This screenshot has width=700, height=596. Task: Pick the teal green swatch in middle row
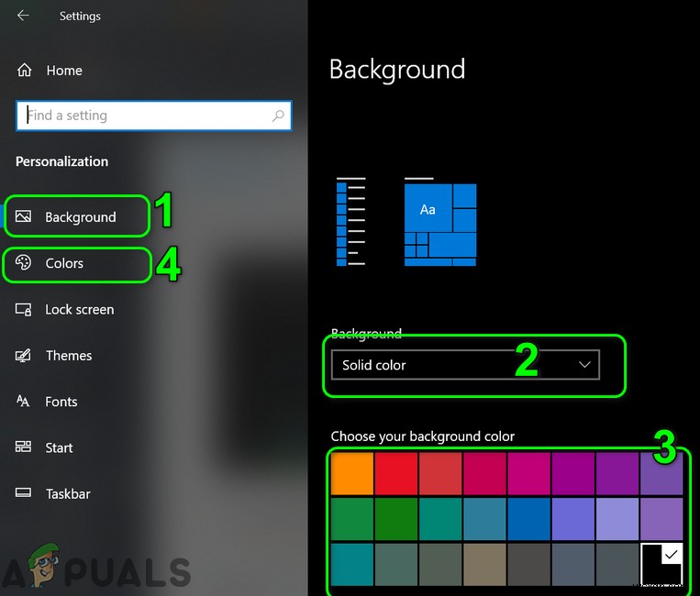[x=440, y=519]
